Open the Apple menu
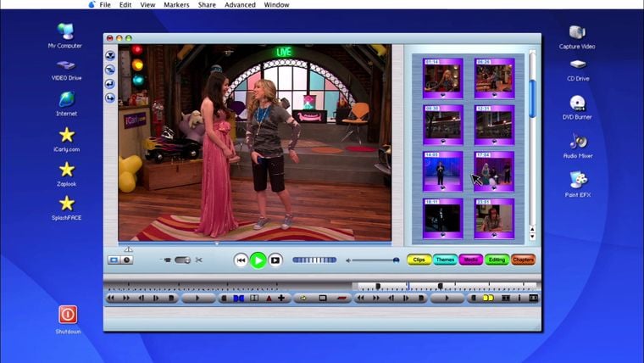 [92, 4]
